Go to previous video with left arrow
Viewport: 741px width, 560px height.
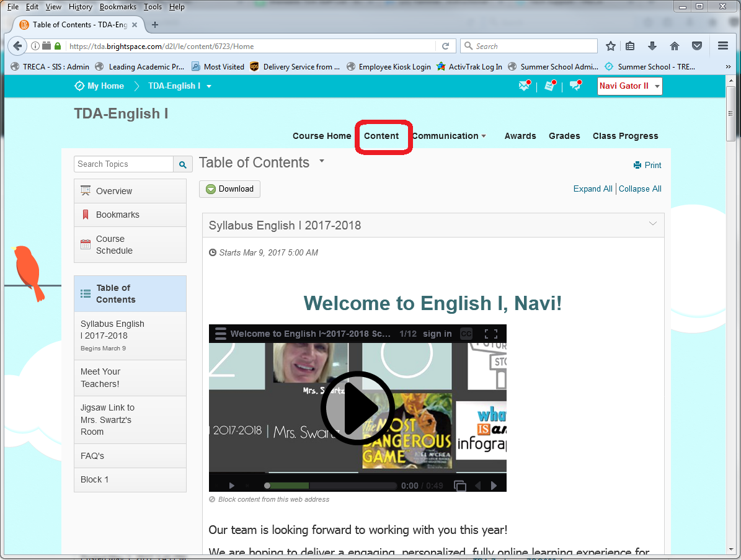tap(478, 486)
